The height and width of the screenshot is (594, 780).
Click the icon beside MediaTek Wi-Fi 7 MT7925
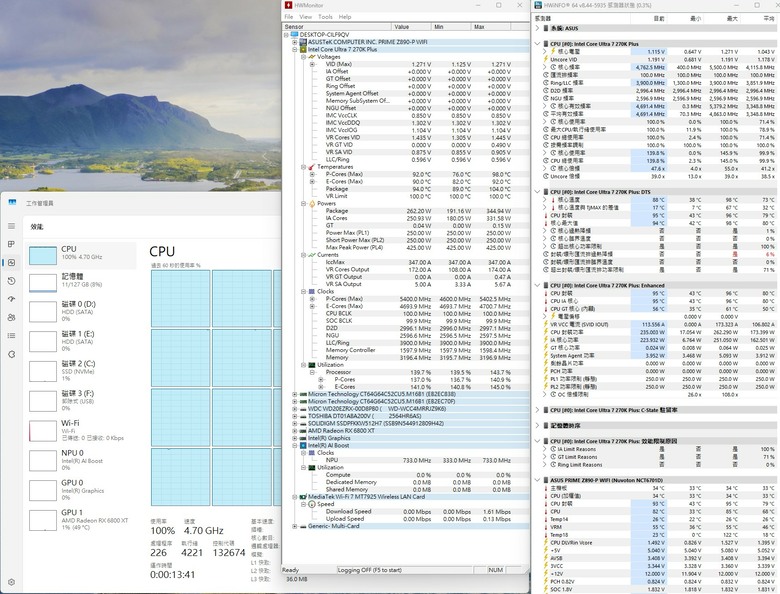click(303, 496)
